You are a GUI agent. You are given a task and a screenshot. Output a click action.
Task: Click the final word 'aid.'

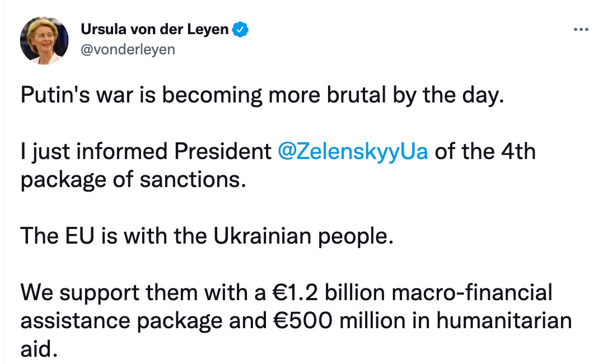(39, 349)
